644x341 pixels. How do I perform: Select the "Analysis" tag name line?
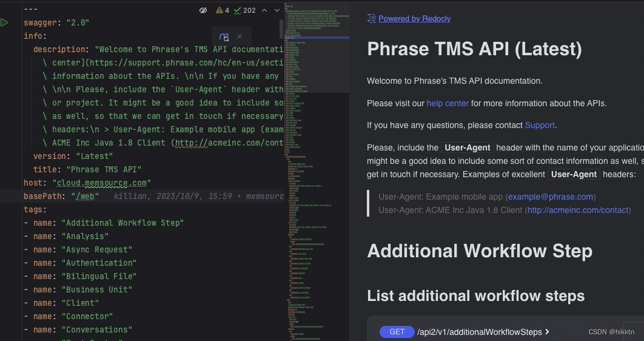[x=65, y=236]
